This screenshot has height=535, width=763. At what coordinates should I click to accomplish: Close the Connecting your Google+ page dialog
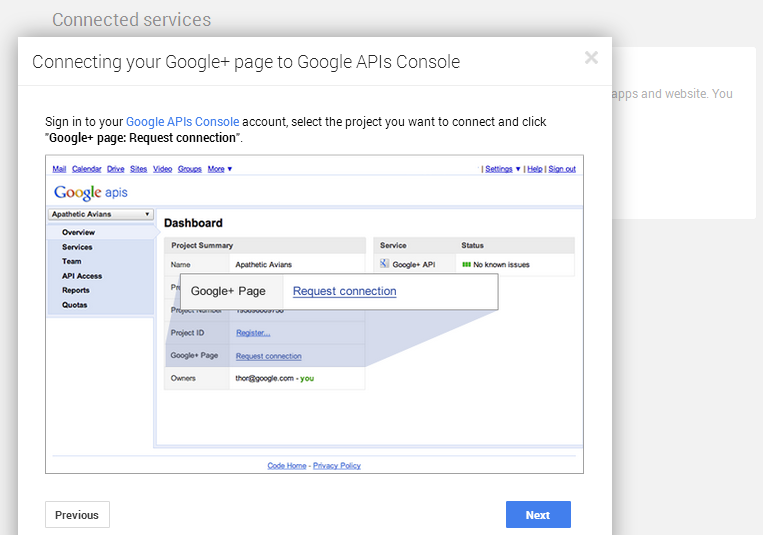pyautogui.click(x=591, y=58)
